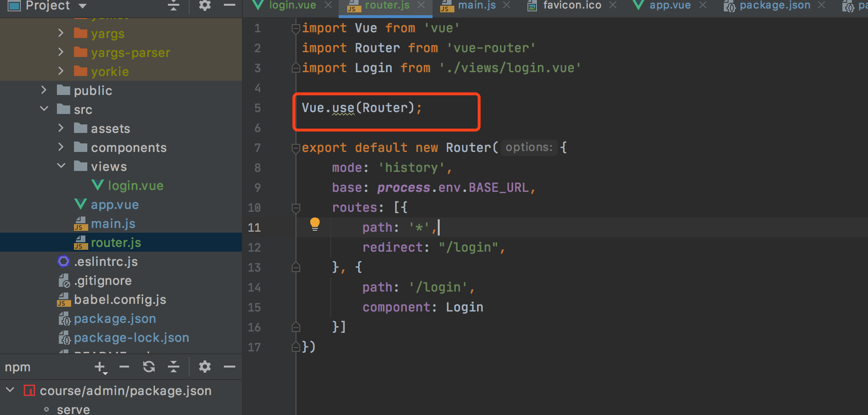The width and height of the screenshot is (868, 415).
Task: Hide the Project panel with minus icon
Action: (230, 5)
